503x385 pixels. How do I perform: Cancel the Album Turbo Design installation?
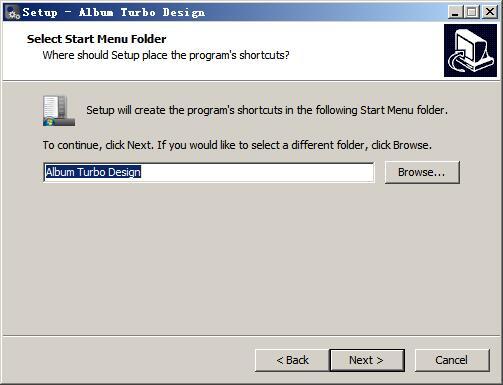(452, 360)
